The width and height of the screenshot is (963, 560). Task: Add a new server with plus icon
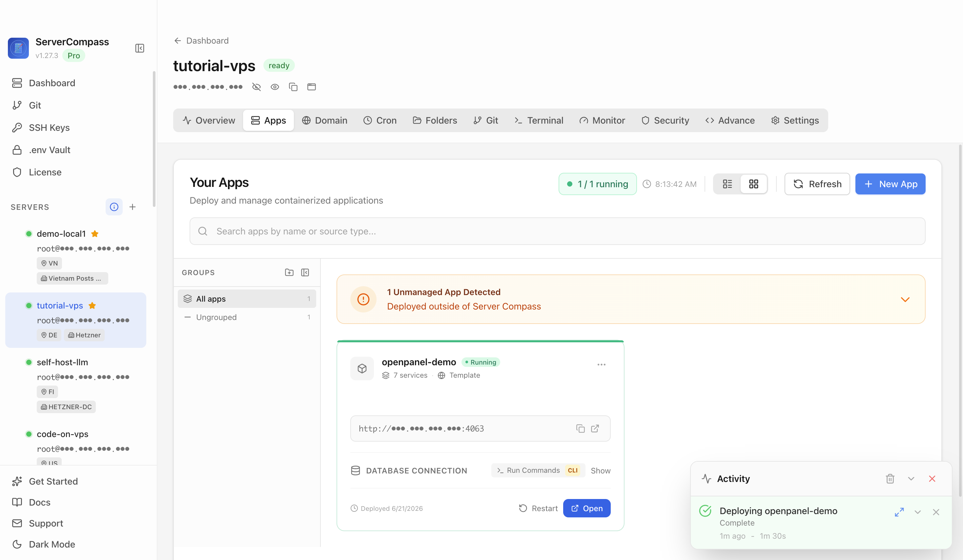click(x=133, y=207)
